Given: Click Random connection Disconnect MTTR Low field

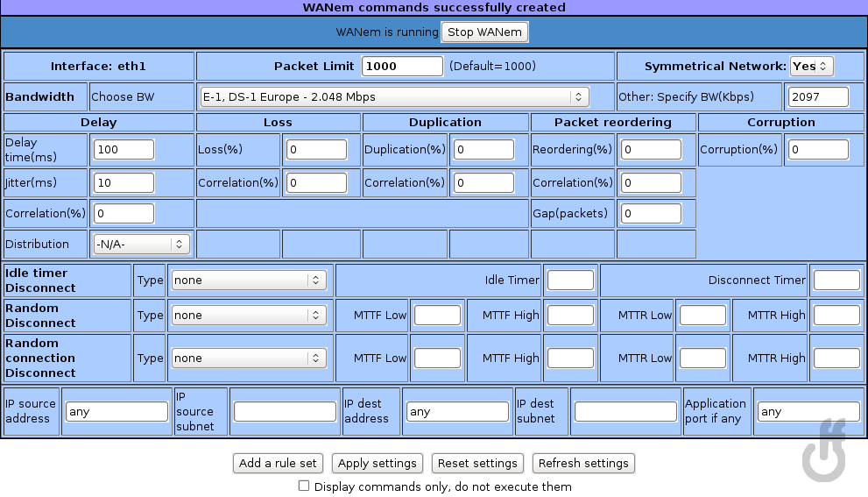Looking at the screenshot, I should 703,359.
